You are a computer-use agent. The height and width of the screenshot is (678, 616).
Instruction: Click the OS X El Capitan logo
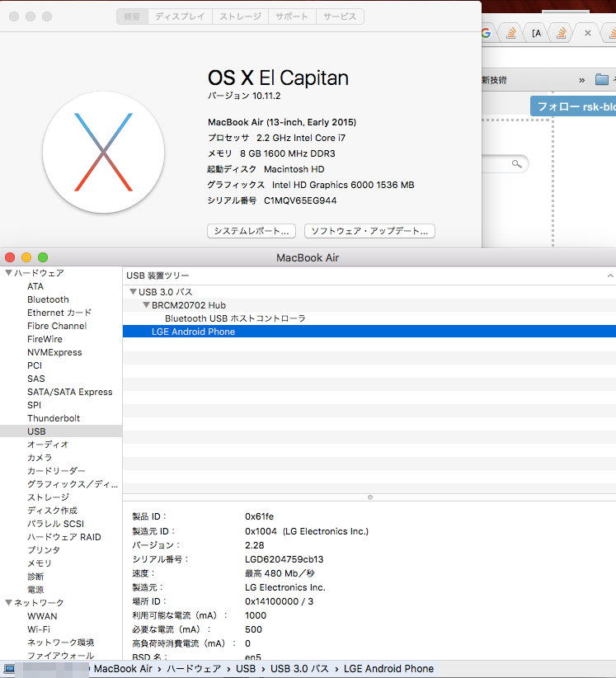[103, 153]
